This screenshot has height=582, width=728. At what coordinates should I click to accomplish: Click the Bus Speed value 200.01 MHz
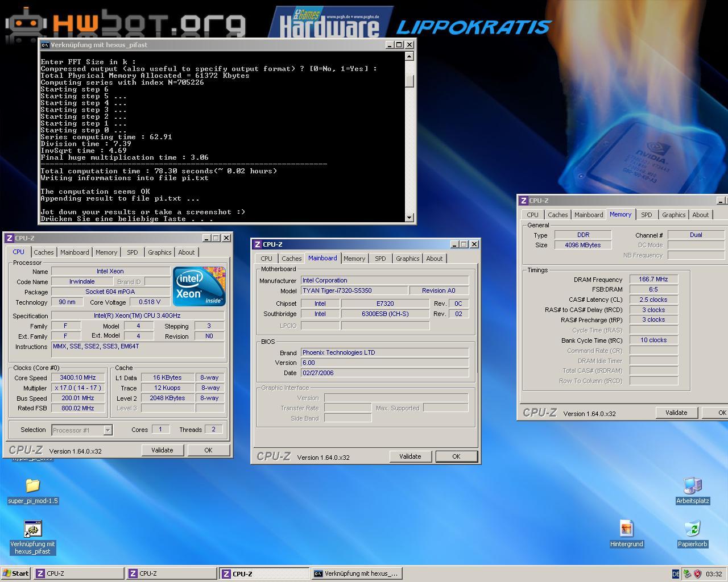tap(78, 398)
